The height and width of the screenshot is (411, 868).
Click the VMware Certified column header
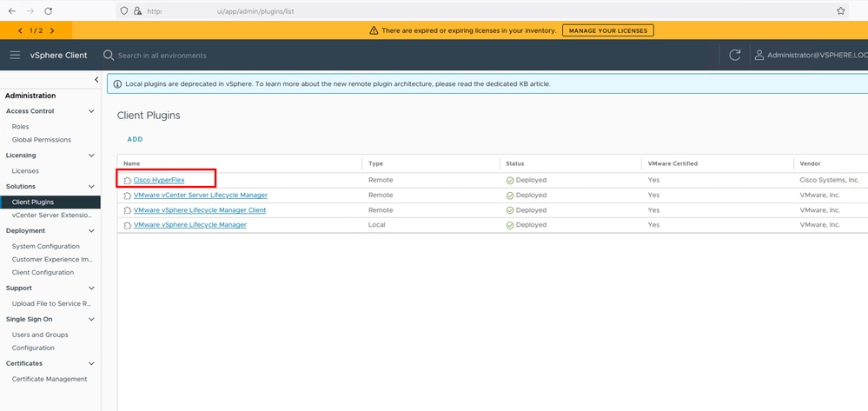tap(673, 164)
